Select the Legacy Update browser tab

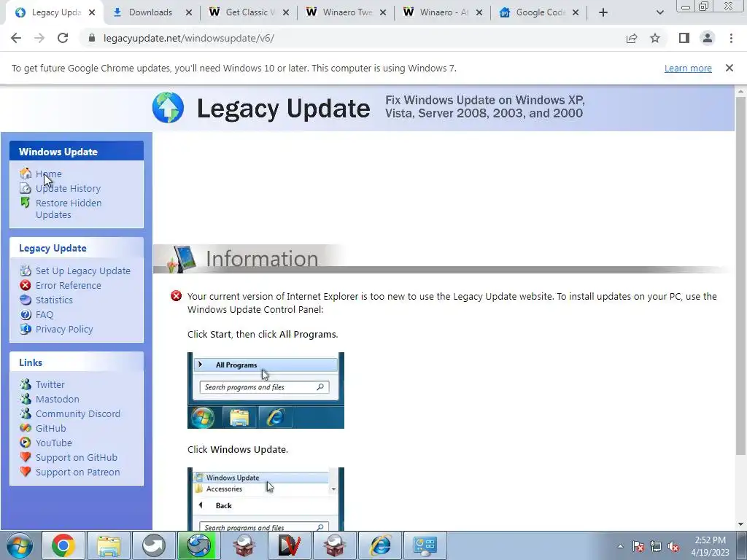(55, 12)
